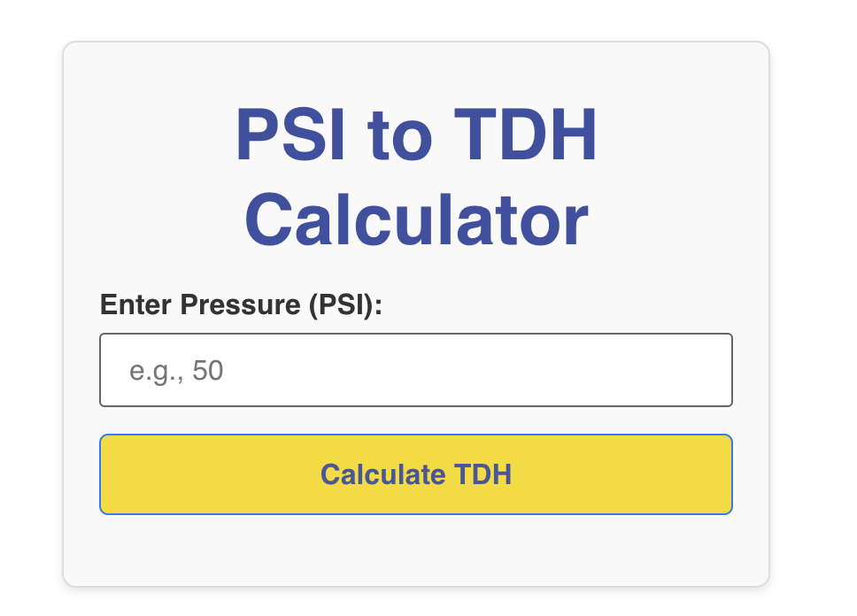The height and width of the screenshot is (616, 857).
Task: Click (PSI): at the end of the label
Action: click(346, 305)
